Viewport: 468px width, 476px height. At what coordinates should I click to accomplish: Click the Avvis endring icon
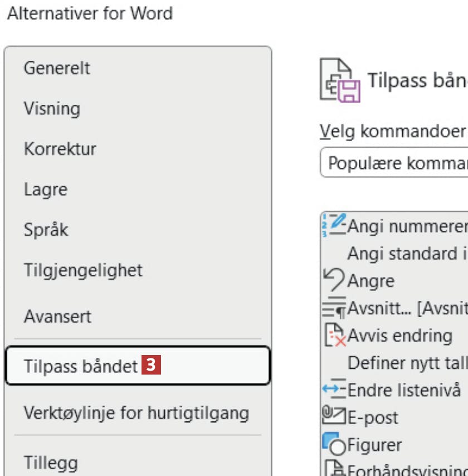point(335,335)
